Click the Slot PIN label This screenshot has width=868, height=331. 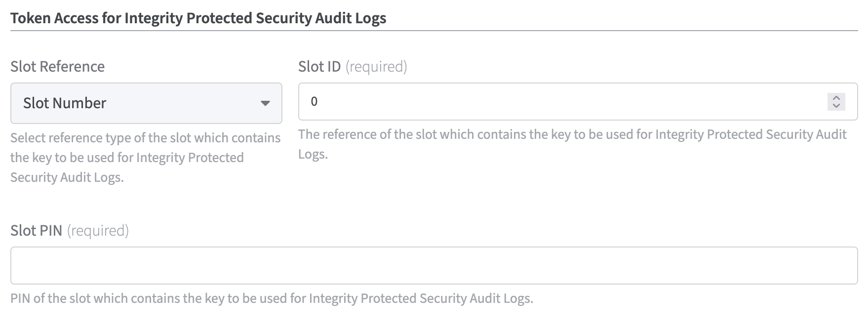36,231
